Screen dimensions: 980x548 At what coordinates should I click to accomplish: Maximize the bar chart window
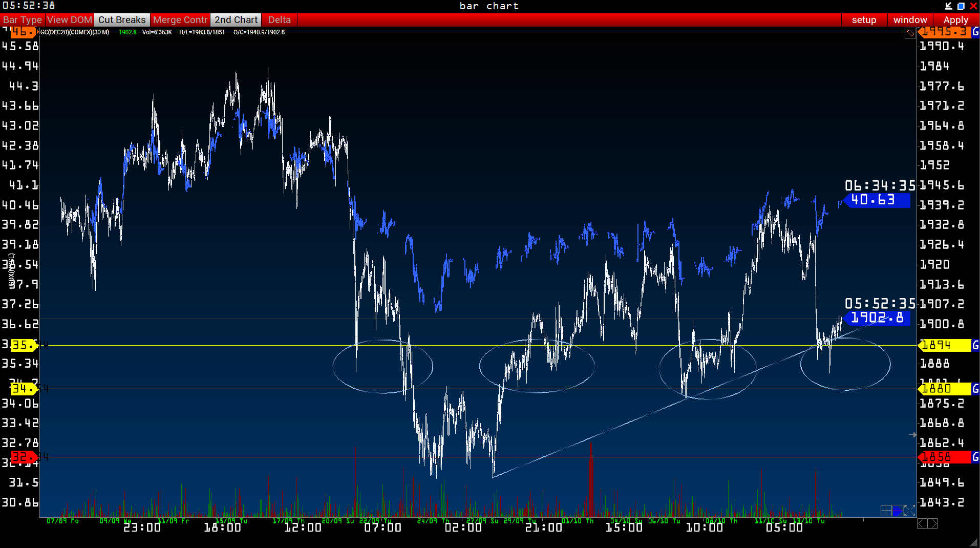tap(961, 6)
